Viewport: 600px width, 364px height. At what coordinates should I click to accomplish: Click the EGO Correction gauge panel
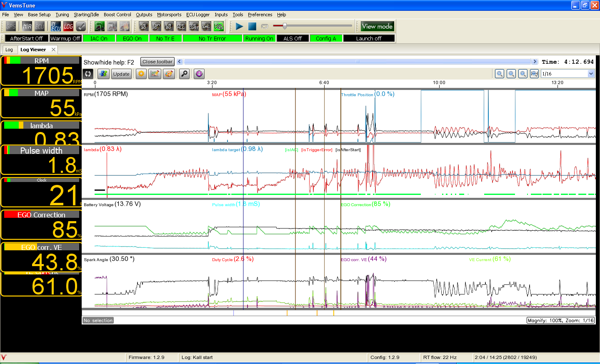click(41, 225)
